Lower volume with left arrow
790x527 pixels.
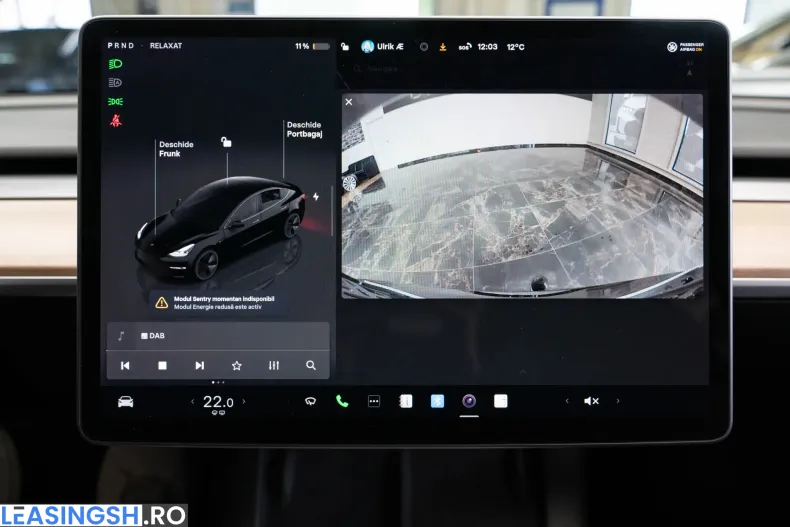(x=567, y=401)
